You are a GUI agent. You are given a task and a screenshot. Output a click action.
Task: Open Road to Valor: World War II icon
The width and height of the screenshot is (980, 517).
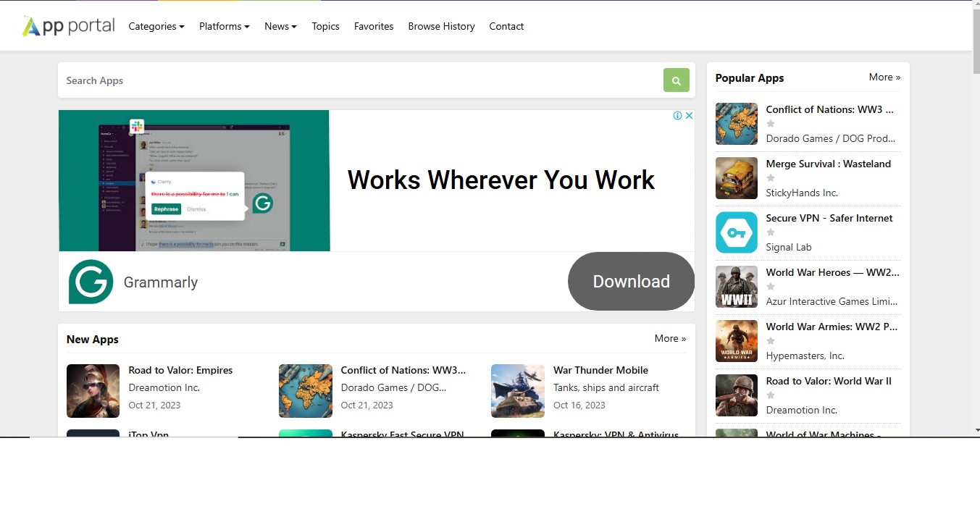click(x=737, y=395)
